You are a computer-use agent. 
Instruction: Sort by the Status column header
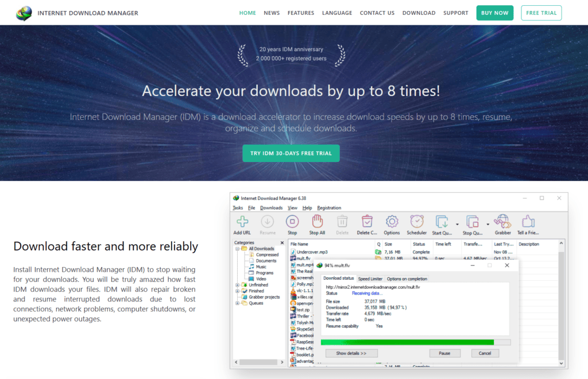click(x=419, y=244)
